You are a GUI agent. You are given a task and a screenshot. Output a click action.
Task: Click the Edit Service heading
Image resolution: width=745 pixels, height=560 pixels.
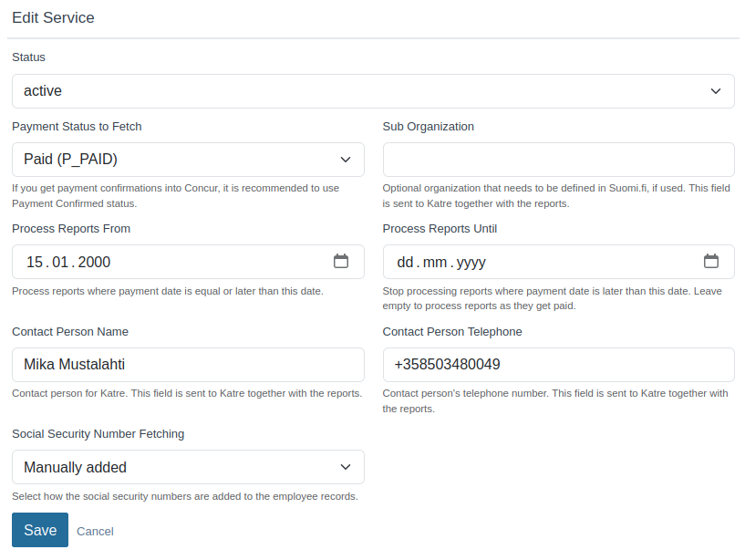tap(53, 17)
